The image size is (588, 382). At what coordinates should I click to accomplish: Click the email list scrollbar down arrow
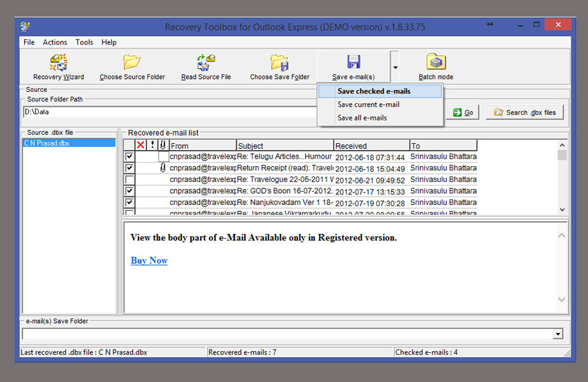[562, 210]
